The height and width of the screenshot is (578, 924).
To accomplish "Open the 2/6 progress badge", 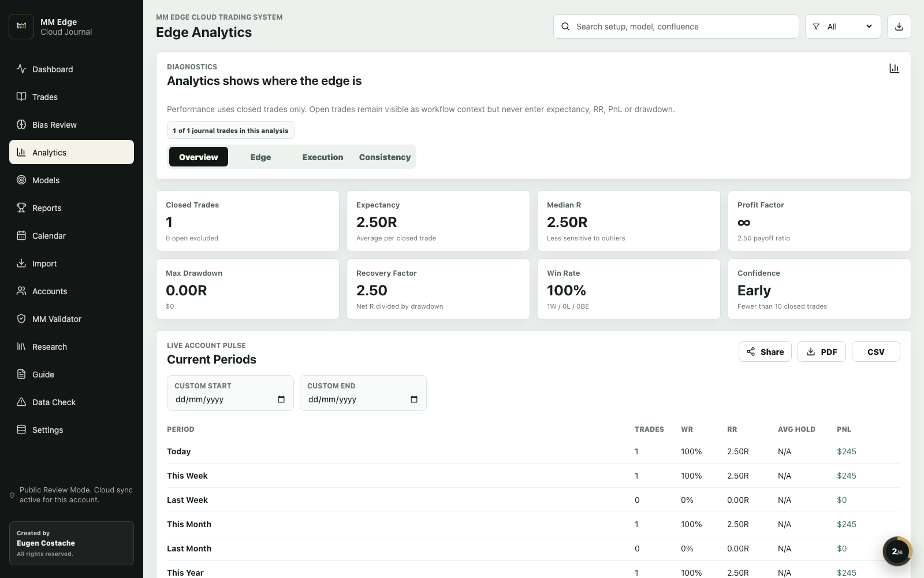I will [x=897, y=551].
